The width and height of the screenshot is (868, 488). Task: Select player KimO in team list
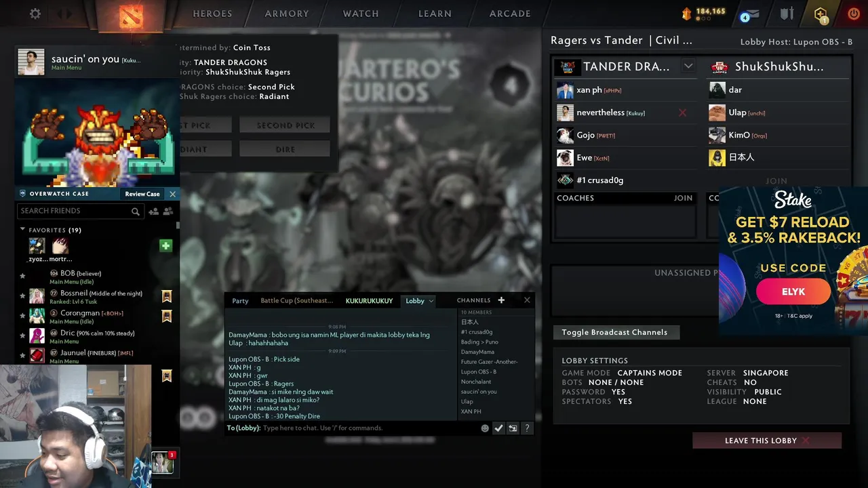pos(777,135)
